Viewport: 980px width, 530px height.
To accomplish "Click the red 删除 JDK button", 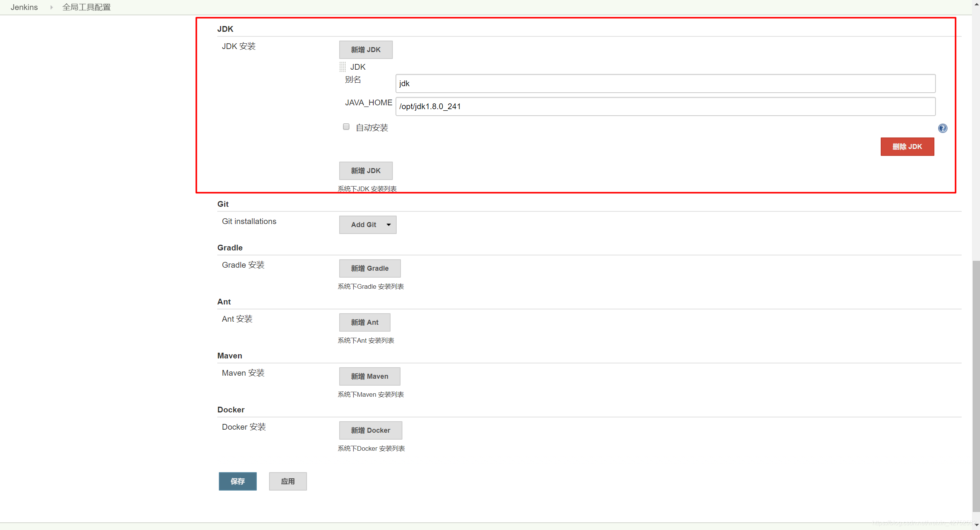I will 907,147.
